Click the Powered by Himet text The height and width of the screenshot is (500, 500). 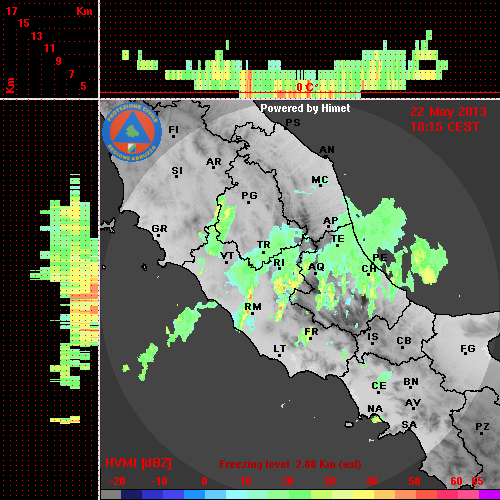(305, 108)
